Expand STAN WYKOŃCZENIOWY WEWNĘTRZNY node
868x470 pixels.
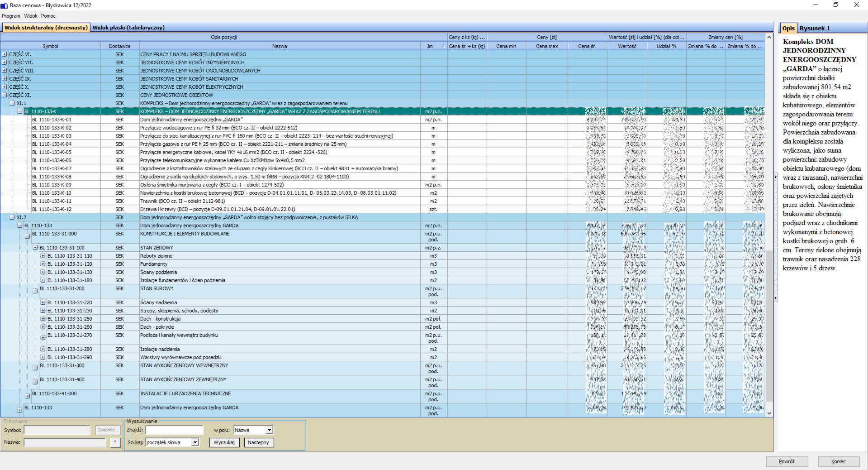pyautogui.click(x=35, y=368)
